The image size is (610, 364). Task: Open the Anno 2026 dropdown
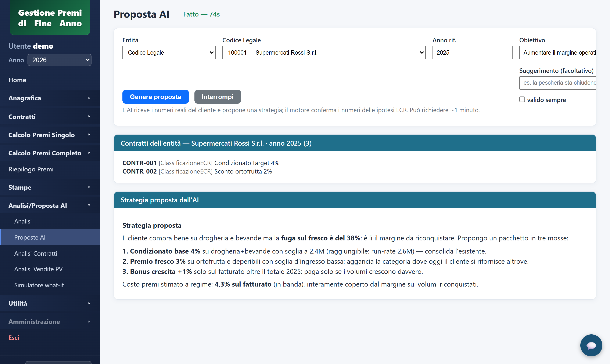click(59, 60)
